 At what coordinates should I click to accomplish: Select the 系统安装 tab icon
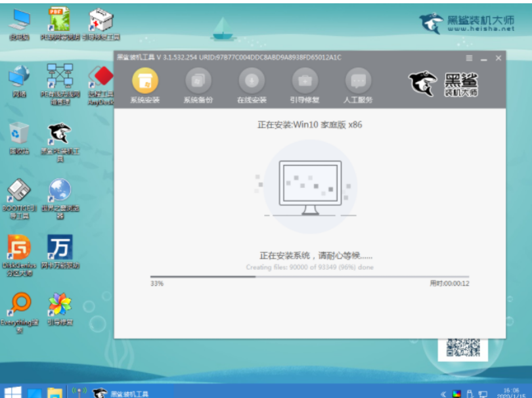(145, 80)
